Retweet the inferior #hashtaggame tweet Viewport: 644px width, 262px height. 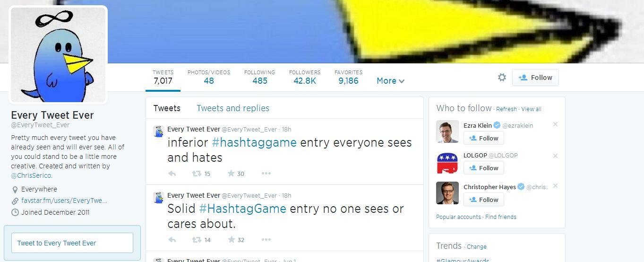(x=197, y=174)
